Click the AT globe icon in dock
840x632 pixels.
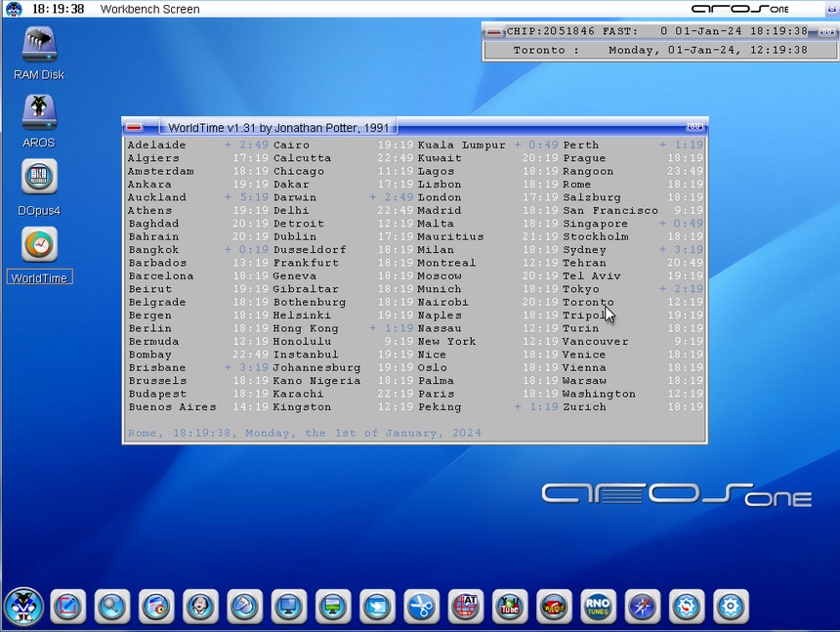[x=466, y=607]
